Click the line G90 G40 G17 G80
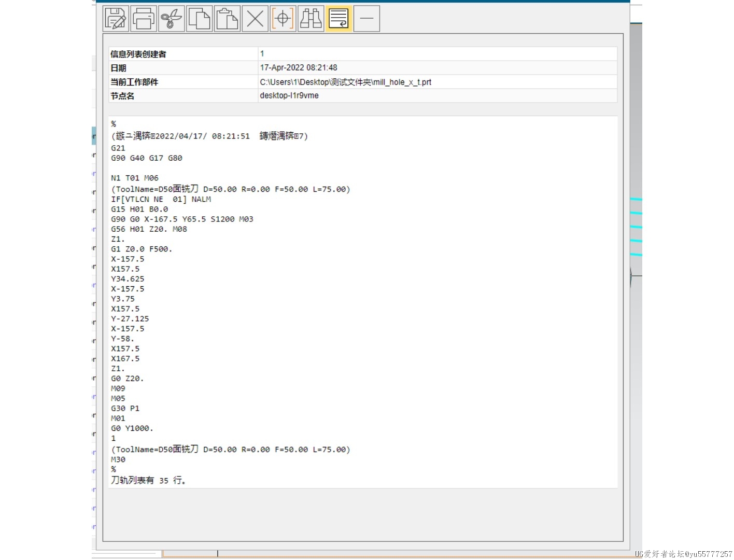Screen dimensions: 734x560 [147, 158]
